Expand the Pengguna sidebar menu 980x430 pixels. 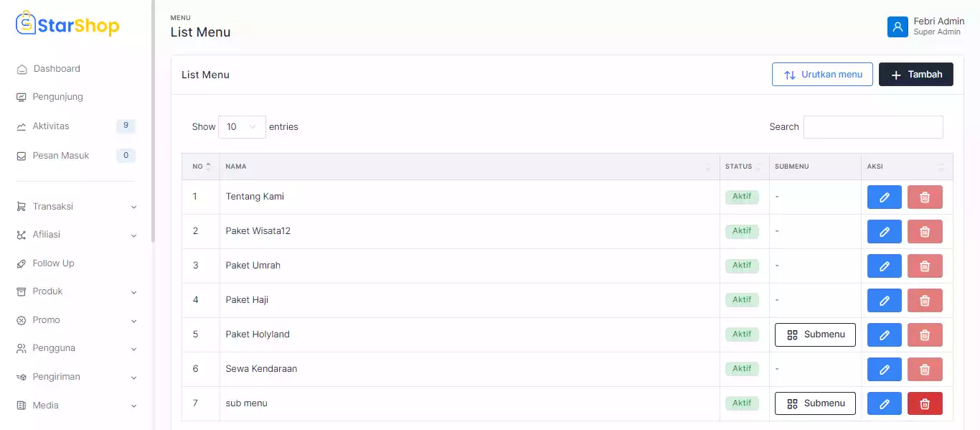[75, 348]
